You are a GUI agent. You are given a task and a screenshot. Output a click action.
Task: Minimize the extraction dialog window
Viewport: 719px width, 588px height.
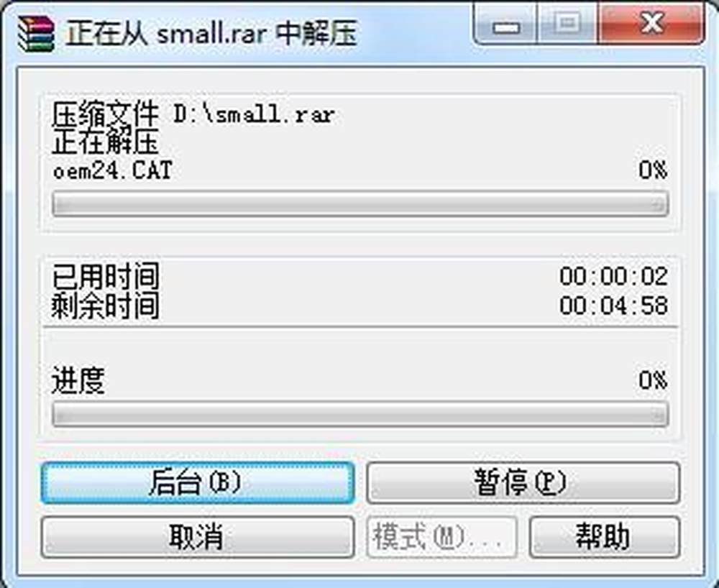[x=505, y=24]
